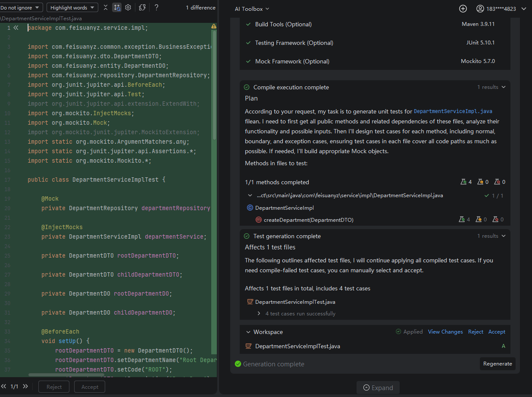Click the new chat plus icon
The image size is (532, 397).
(463, 9)
